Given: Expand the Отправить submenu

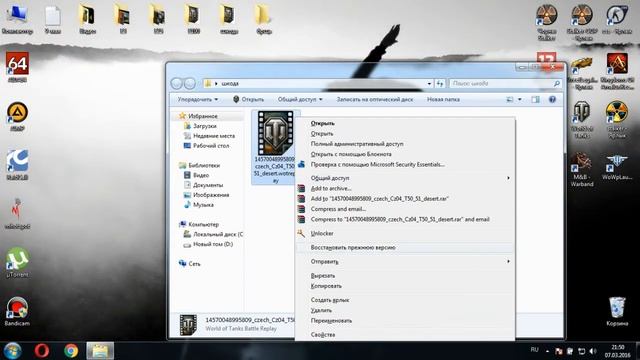Looking at the screenshot, I should pos(404,261).
